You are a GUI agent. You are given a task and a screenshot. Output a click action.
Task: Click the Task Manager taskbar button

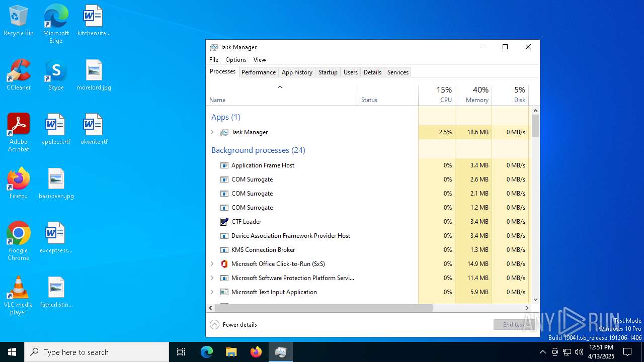pos(280,352)
